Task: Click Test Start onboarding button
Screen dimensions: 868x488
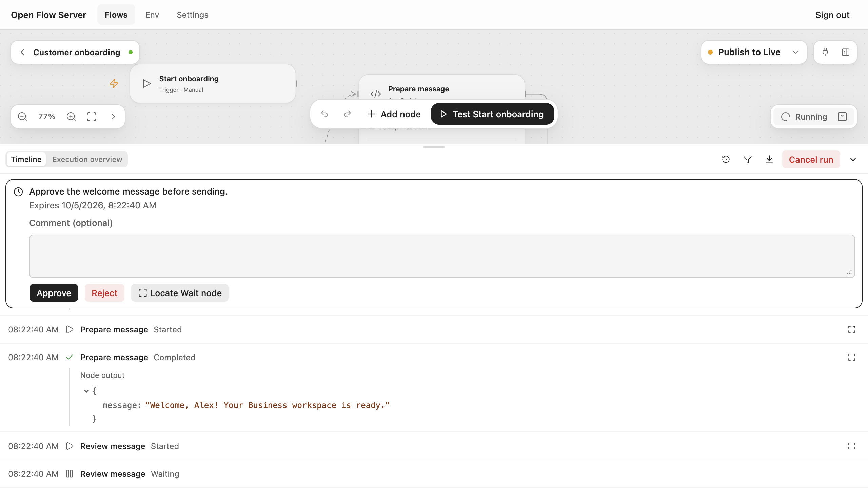Action: [492, 114]
